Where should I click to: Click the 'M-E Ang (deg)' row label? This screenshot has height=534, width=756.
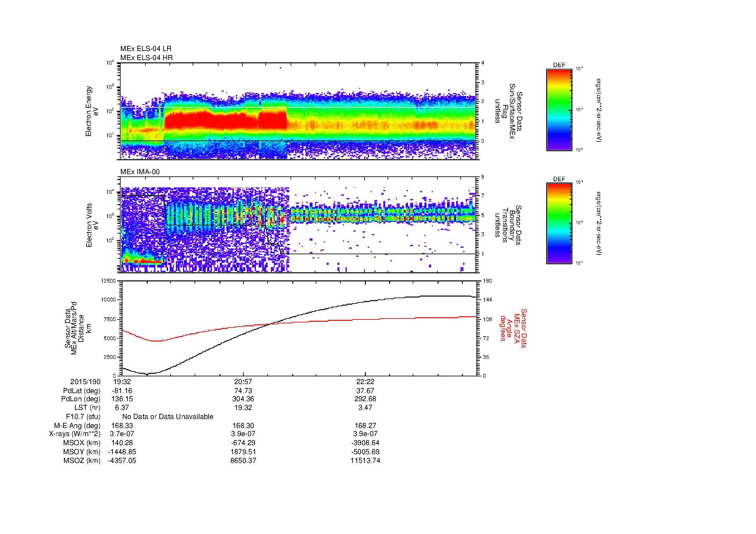(77, 425)
